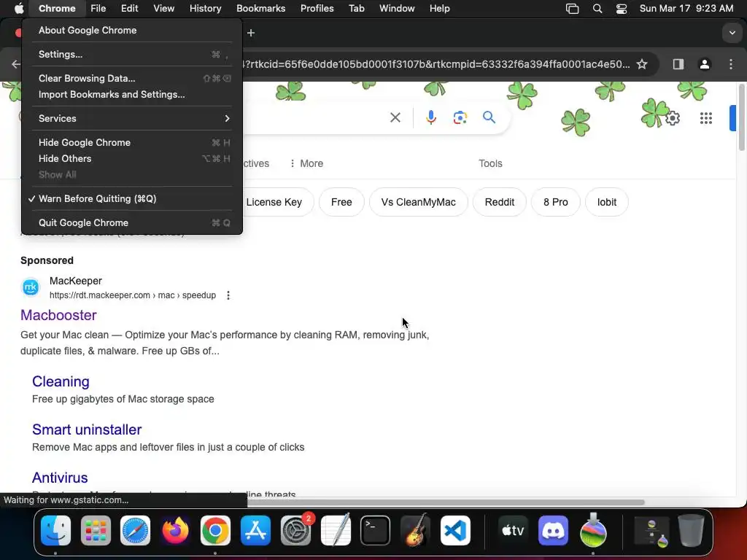This screenshot has height=560, width=747.
Task: Start voice search with the microphone
Action: tap(430, 117)
